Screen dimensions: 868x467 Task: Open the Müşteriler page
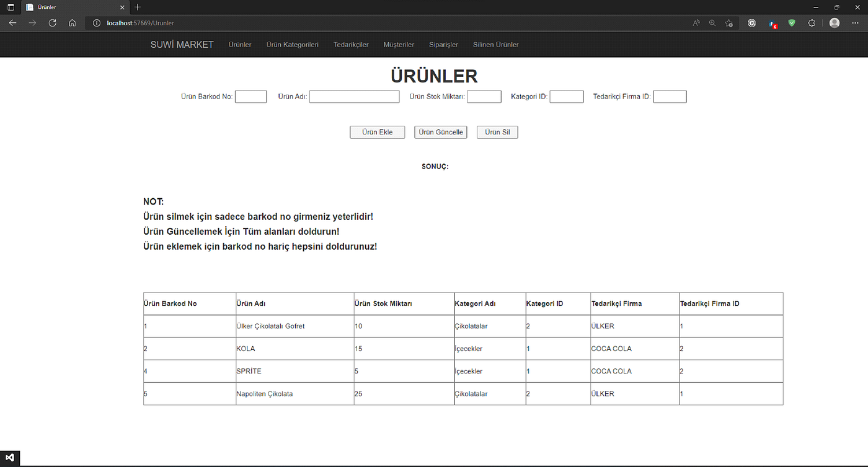[399, 45]
